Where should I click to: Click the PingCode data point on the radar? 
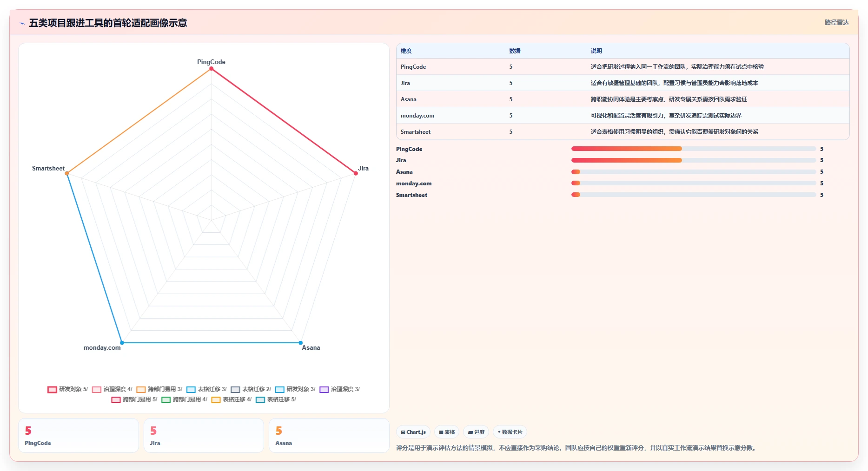pos(212,69)
